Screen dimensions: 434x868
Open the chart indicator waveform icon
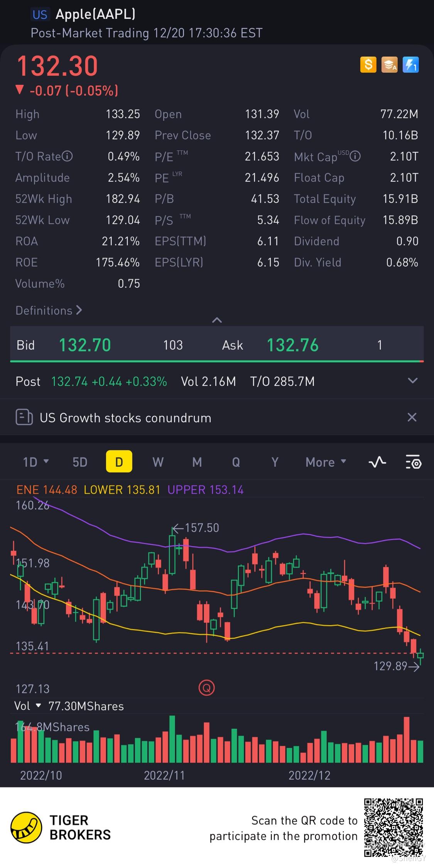coord(377,462)
